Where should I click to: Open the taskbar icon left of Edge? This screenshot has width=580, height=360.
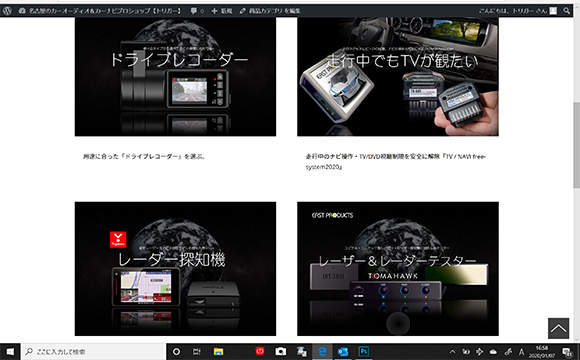click(x=301, y=351)
